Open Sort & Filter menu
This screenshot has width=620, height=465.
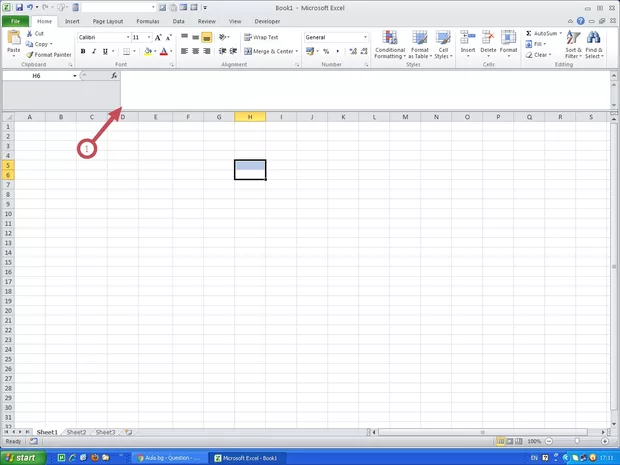573,44
